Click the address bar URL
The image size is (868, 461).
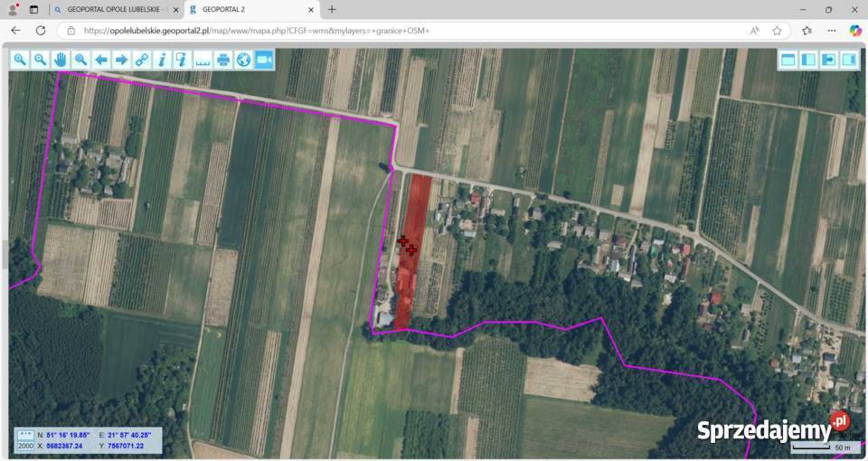point(256,31)
